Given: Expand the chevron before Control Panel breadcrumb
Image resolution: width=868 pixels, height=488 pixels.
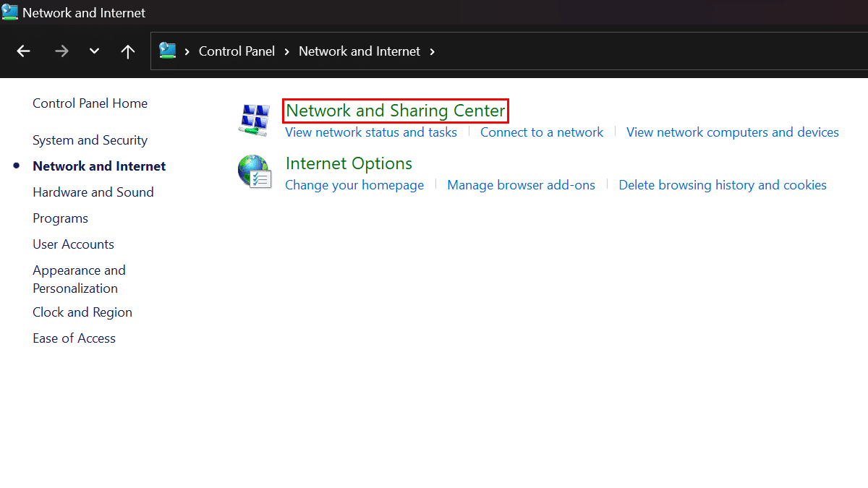Looking at the screenshot, I should [x=187, y=51].
